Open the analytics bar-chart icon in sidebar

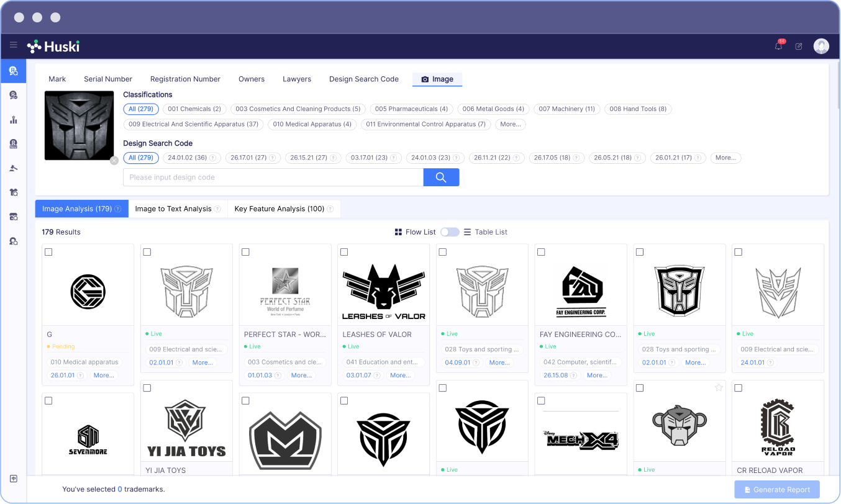[x=14, y=120]
